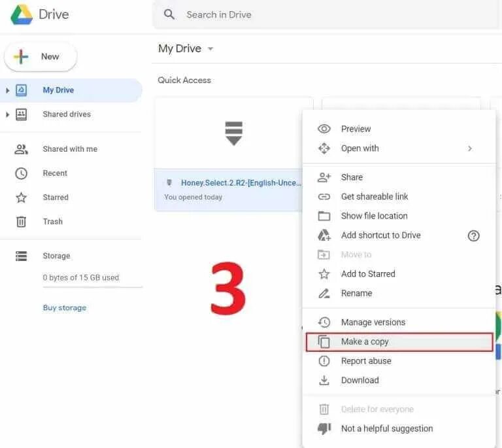502x448 pixels.
Task: Click the Rename pencil icon
Action: coord(324,293)
